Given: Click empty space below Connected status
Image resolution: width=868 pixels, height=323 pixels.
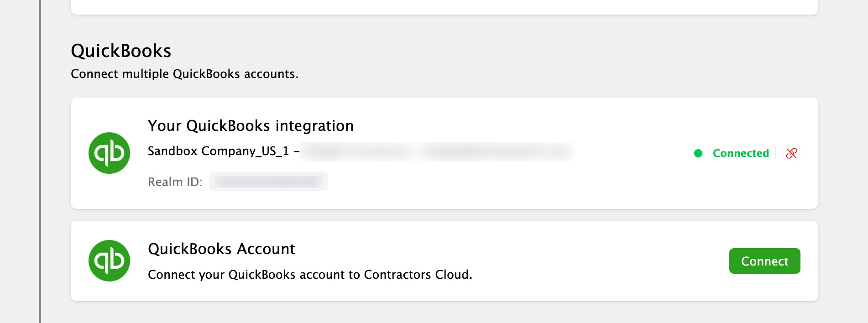Looking at the screenshot, I should (741, 187).
